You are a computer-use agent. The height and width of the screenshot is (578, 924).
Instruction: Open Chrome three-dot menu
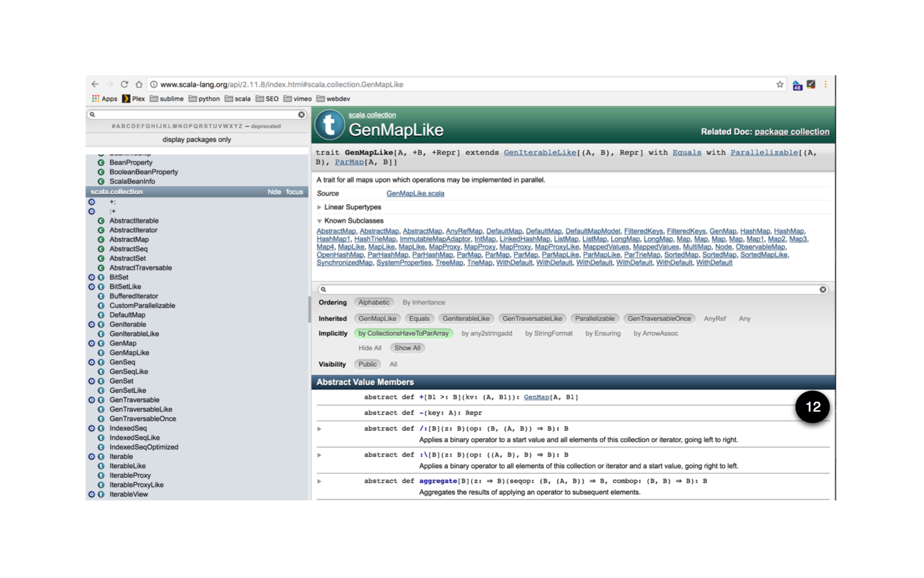[825, 84]
